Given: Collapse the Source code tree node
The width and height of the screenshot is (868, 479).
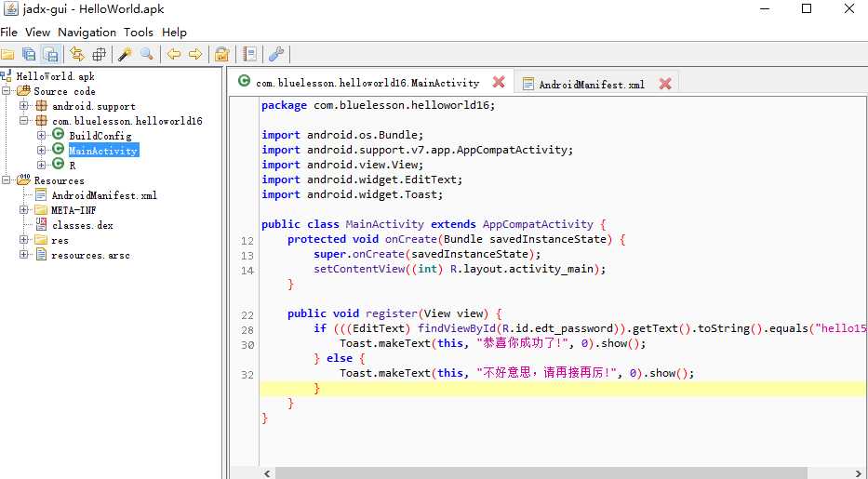Looking at the screenshot, I should coord(7,91).
